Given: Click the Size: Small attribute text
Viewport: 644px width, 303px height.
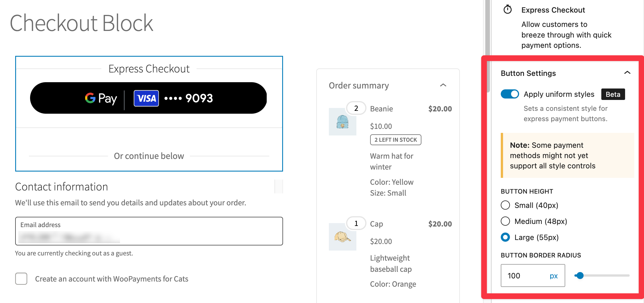Looking at the screenshot, I should (x=388, y=193).
